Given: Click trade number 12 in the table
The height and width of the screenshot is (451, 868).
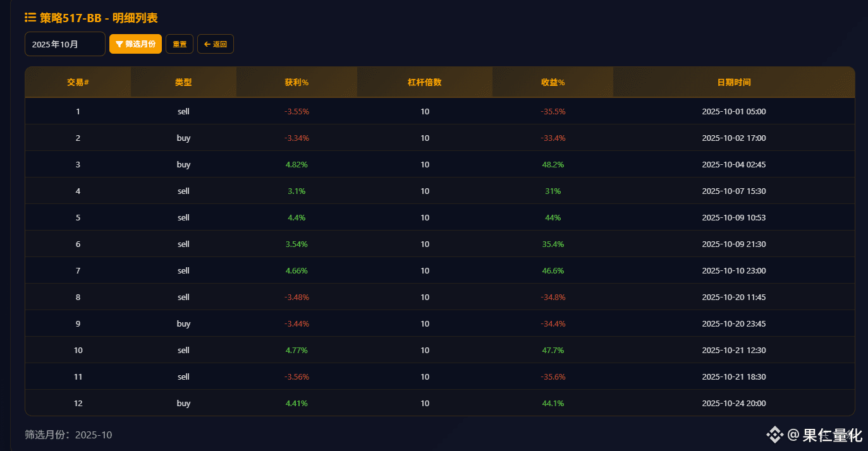Looking at the screenshot, I should (x=78, y=404).
